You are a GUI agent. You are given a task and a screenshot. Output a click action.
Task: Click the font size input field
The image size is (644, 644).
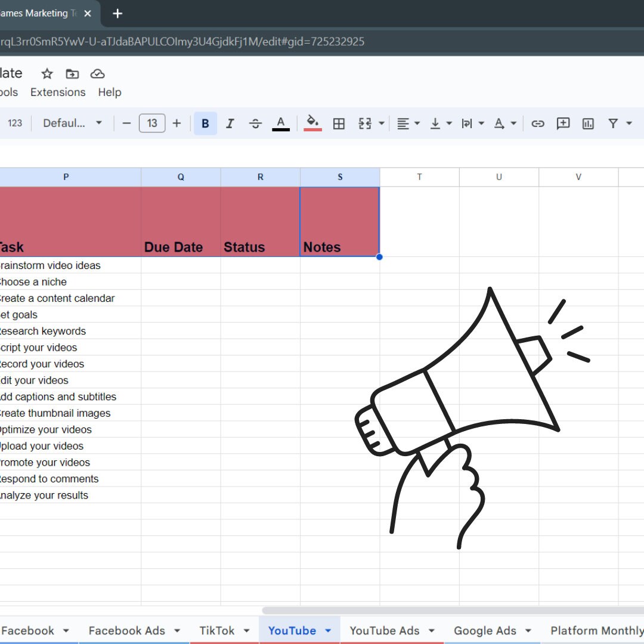(151, 123)
